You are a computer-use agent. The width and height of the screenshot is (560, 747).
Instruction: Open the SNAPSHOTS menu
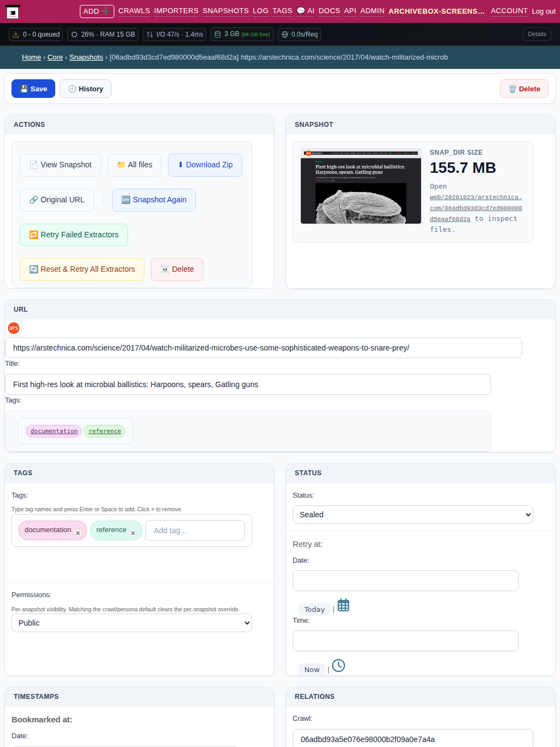[225, 11]
